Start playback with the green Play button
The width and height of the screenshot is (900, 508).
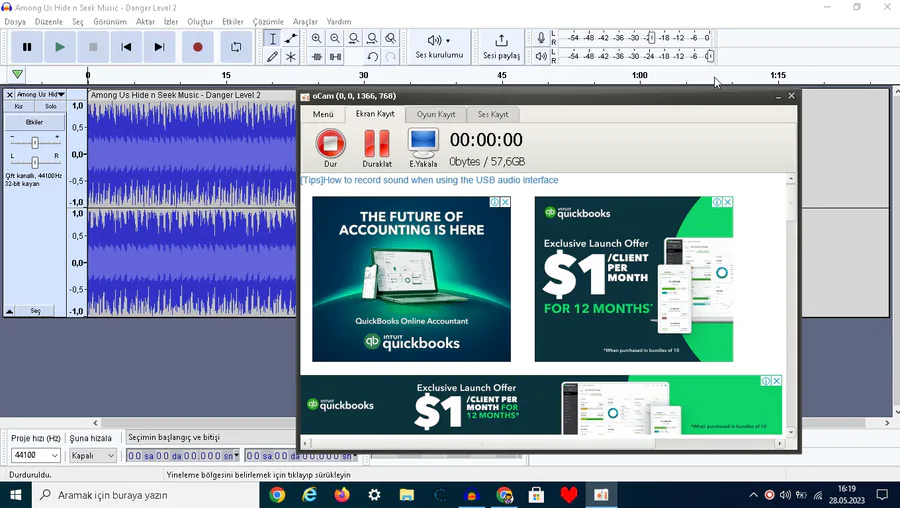tap(60, 47)
